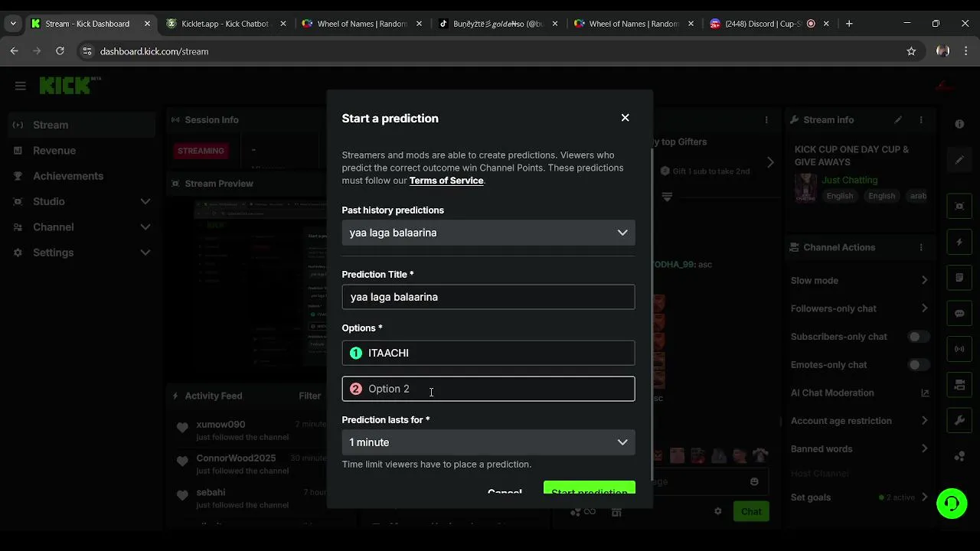Click the lightning bolt icon in right toolbar

959,242
